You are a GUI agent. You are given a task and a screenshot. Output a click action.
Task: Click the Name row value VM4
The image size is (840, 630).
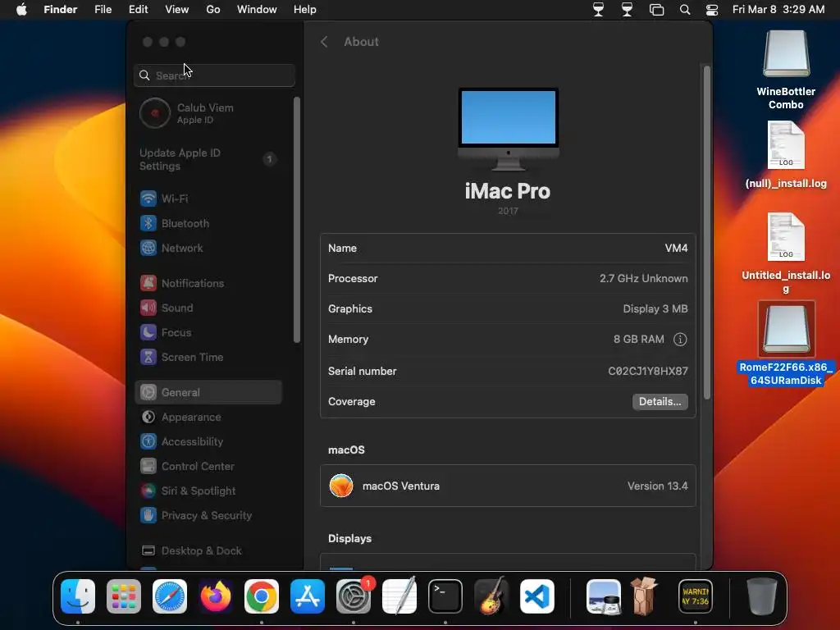pos(676,249)
